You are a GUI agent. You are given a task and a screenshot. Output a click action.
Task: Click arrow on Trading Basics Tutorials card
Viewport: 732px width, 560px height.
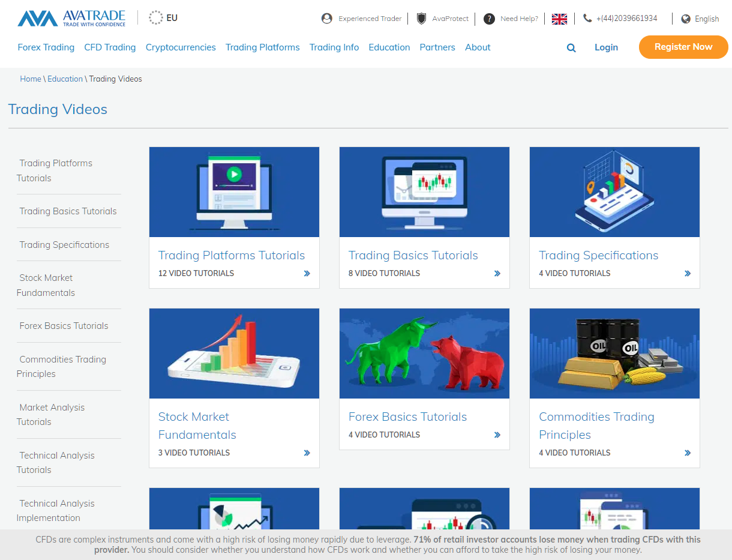point(497,273)
